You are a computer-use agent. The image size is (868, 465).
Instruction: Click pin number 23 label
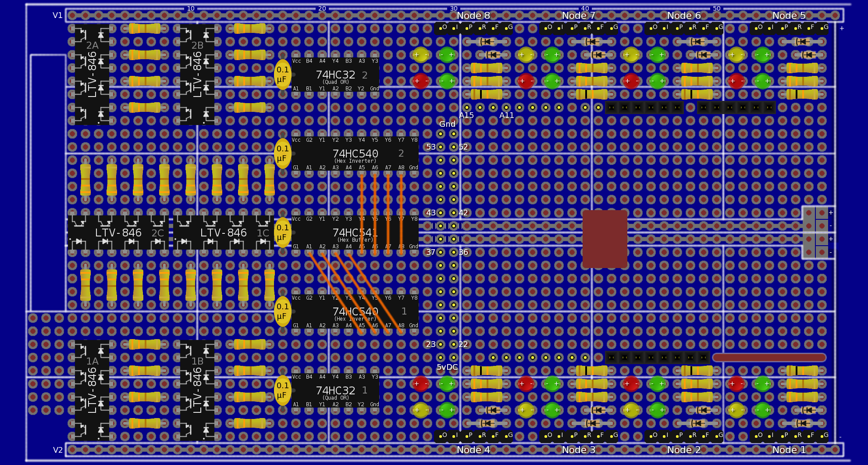431,344
